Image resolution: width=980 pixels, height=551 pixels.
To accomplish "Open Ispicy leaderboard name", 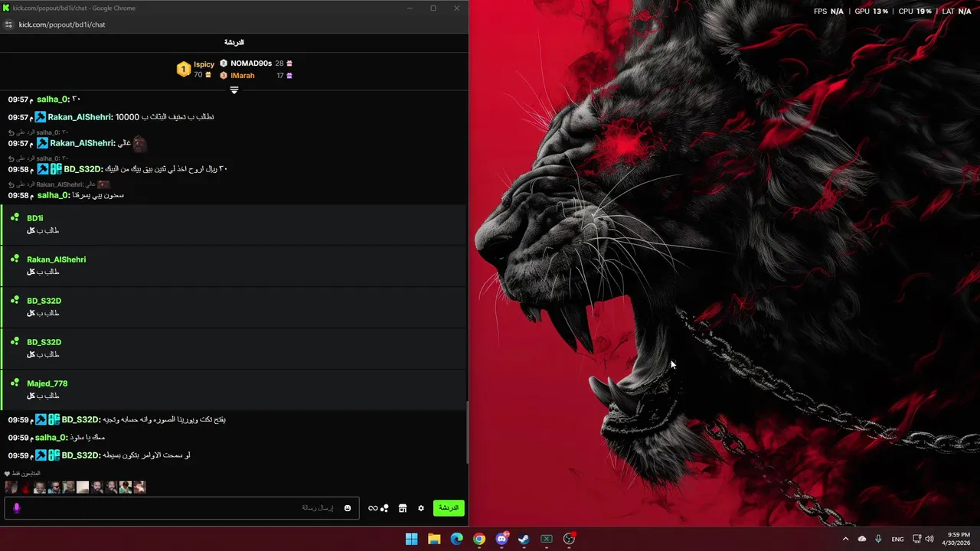I will click(204, 64).
